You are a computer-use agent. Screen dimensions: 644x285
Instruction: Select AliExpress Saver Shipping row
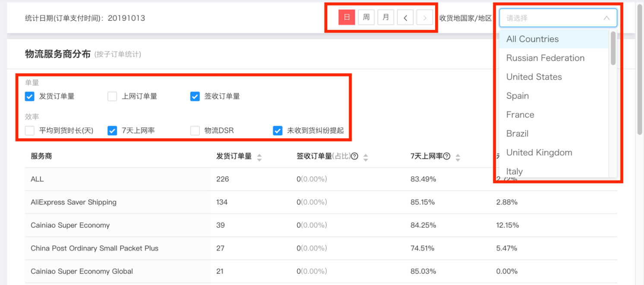pyautogui.click(x=321, y=202)
